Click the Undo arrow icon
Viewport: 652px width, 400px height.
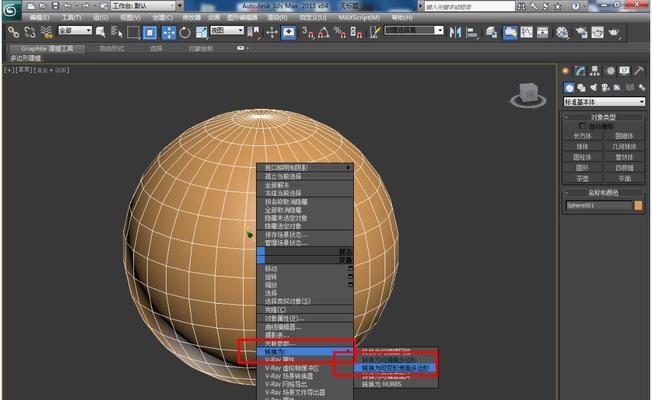(x=68, y=6)
